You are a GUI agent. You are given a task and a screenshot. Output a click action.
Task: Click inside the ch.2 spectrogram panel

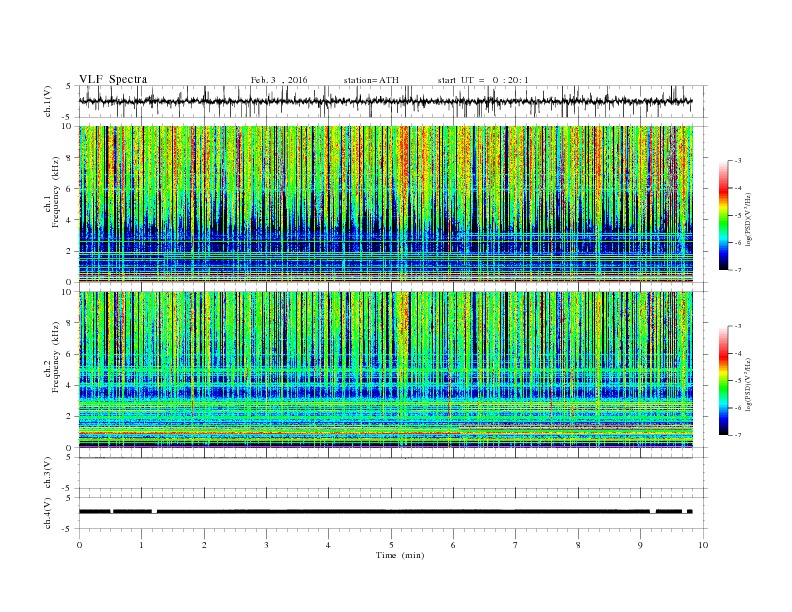point(386,370)
